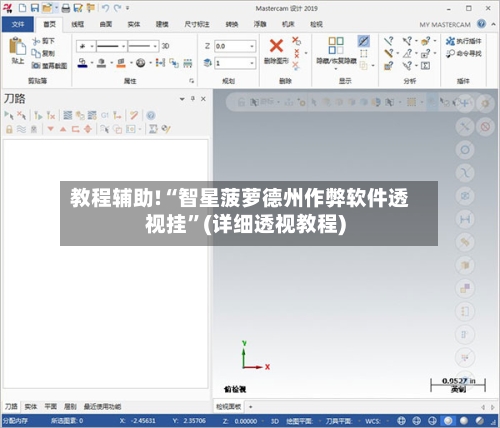Click the large red X Delete Entities icon

click(276, 46)
